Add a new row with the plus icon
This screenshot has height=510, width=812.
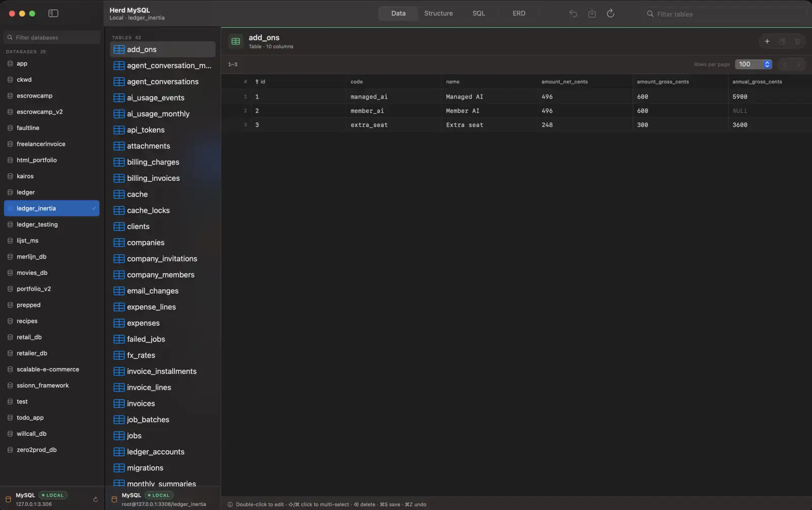(x=767, y=41)
